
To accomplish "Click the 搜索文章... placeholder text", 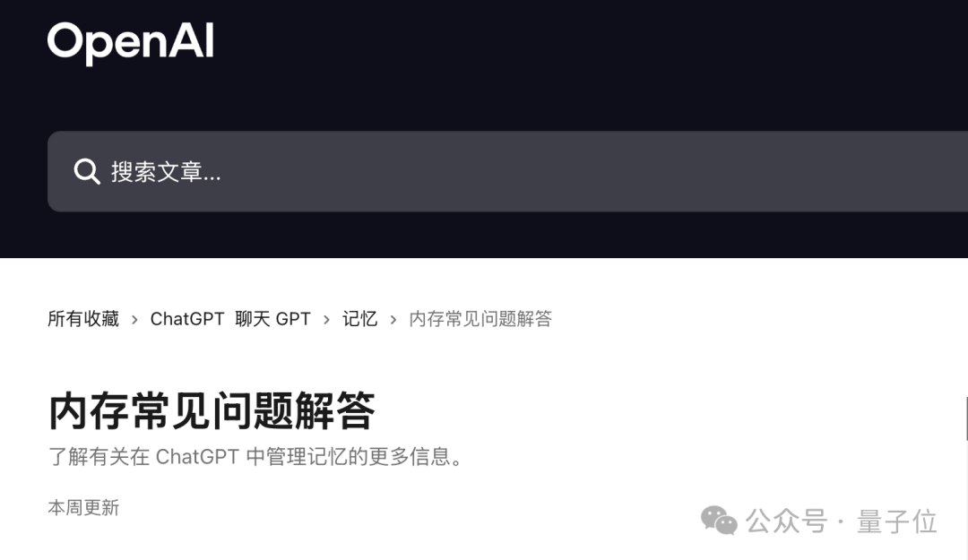I will click(x=166, y=172).
